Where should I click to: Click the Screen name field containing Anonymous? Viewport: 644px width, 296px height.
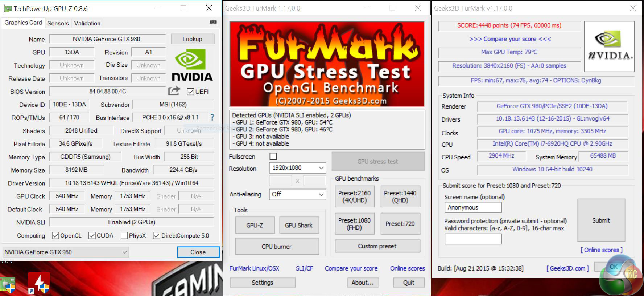[x=473, y=207]
